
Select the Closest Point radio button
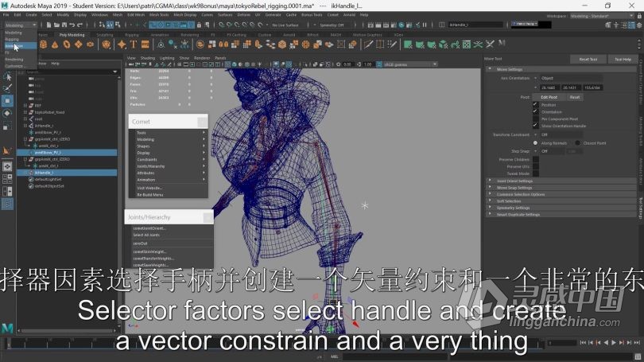(x=577, y=143)
